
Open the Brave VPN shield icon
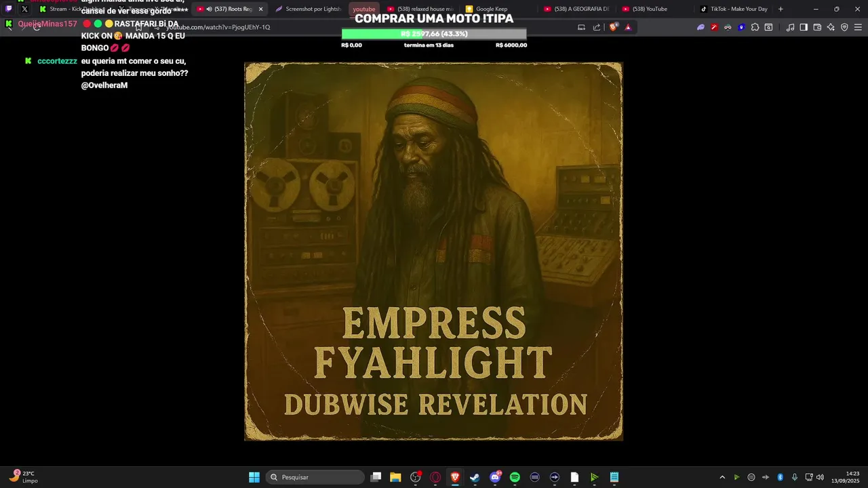(844, 27)
